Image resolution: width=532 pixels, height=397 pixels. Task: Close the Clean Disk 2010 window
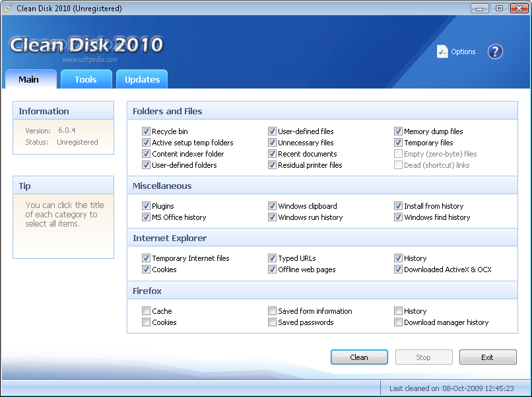[519, 8]
